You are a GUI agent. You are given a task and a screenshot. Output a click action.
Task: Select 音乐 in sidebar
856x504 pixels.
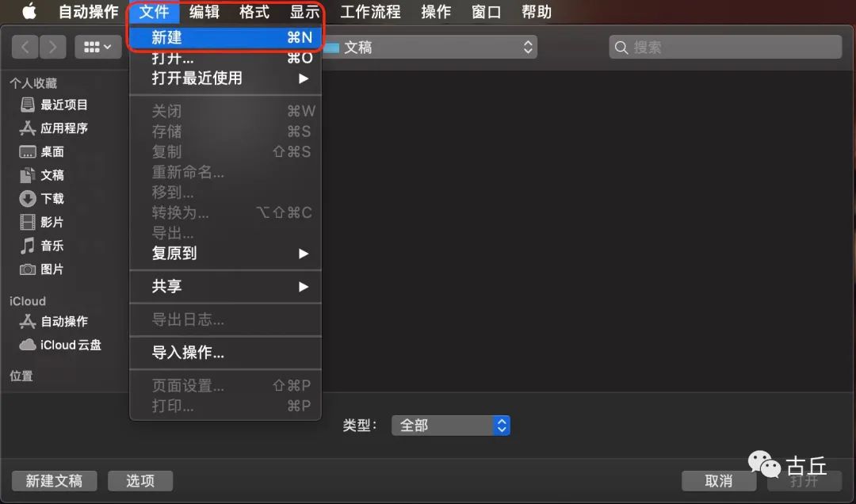[x=42, y=245]
